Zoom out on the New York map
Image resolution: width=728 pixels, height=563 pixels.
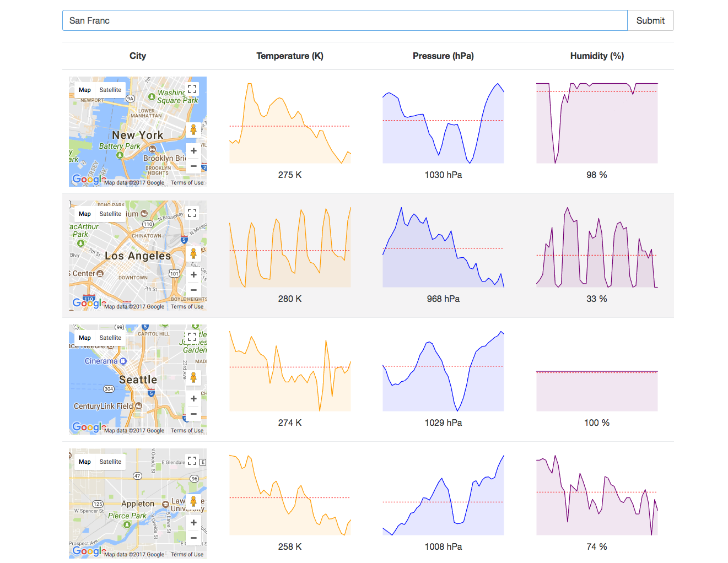[x=193, y=166]
